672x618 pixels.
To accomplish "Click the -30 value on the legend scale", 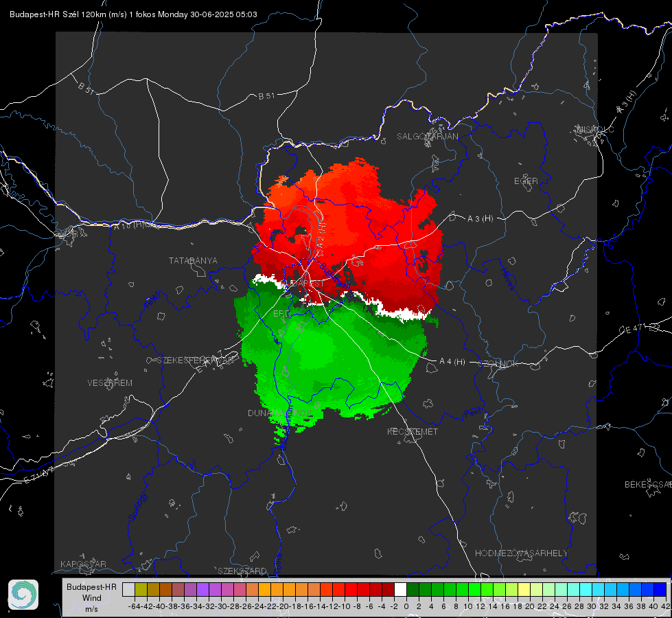I will click(x=221, y=606).
